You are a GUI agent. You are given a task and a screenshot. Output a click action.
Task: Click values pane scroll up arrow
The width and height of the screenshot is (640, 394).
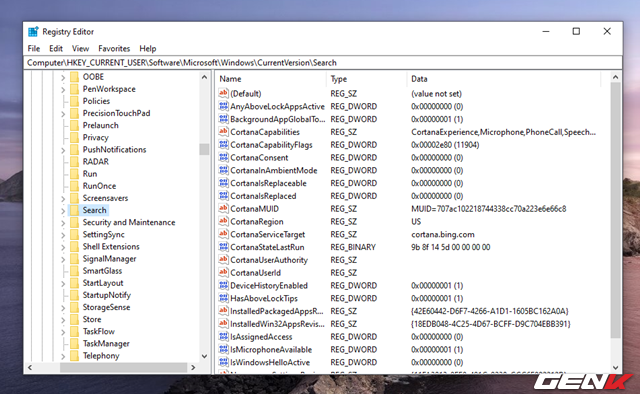(x=616, y=77)
